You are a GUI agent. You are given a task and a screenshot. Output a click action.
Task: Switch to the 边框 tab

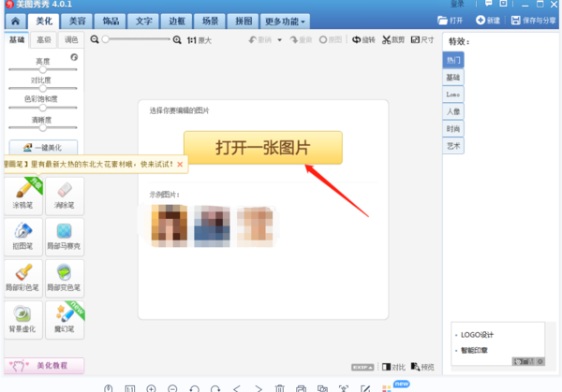[x=177, y=22]
